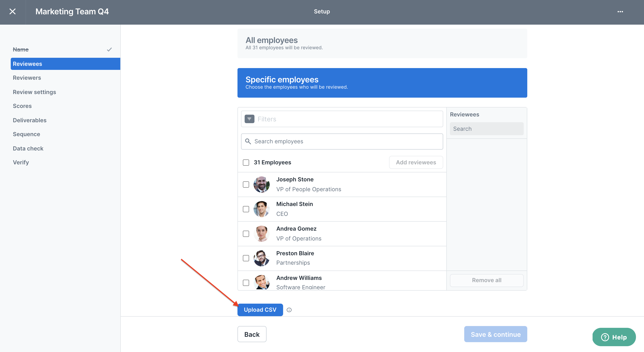Open Andrea Gomez's profile photo

click(x=261, y=234)
